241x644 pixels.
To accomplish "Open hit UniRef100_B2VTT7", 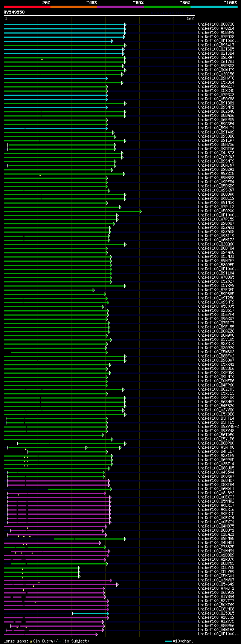I will pyautogui.click(x=216, y=601).
